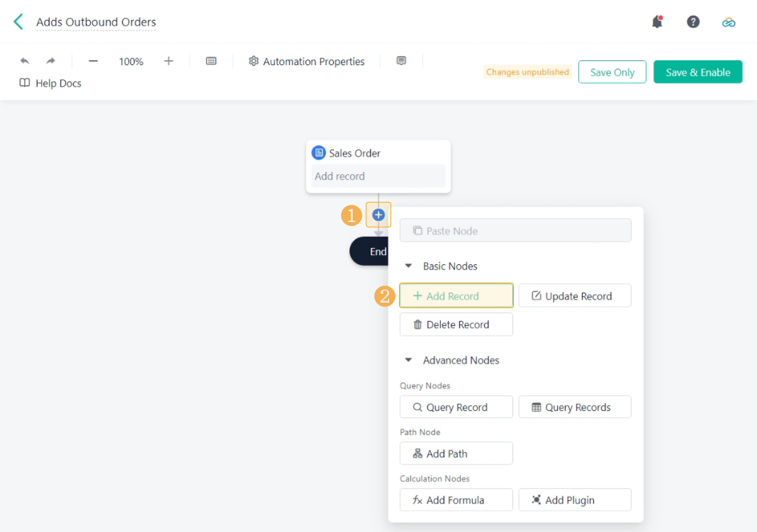Click the undo arrow icon
Image resolution: width=757 pixels, height=532 pixels.
[x=25, y=61]
